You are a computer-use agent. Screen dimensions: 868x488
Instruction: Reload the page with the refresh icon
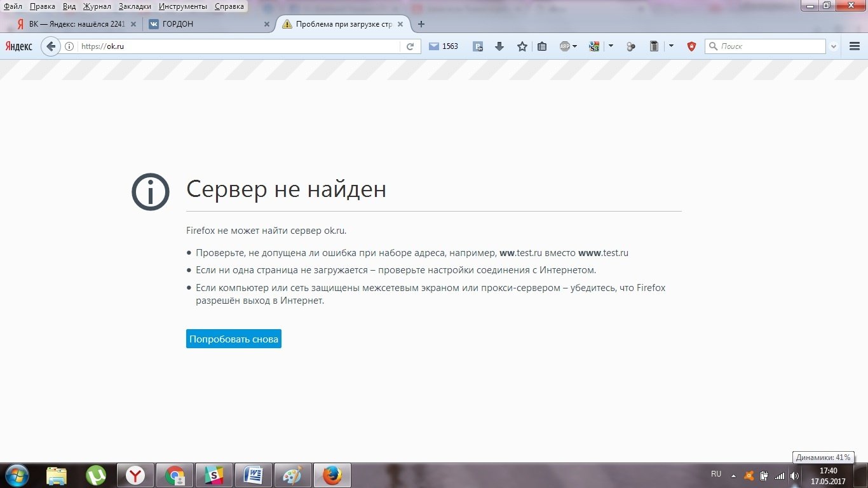[x=410, y=46]
